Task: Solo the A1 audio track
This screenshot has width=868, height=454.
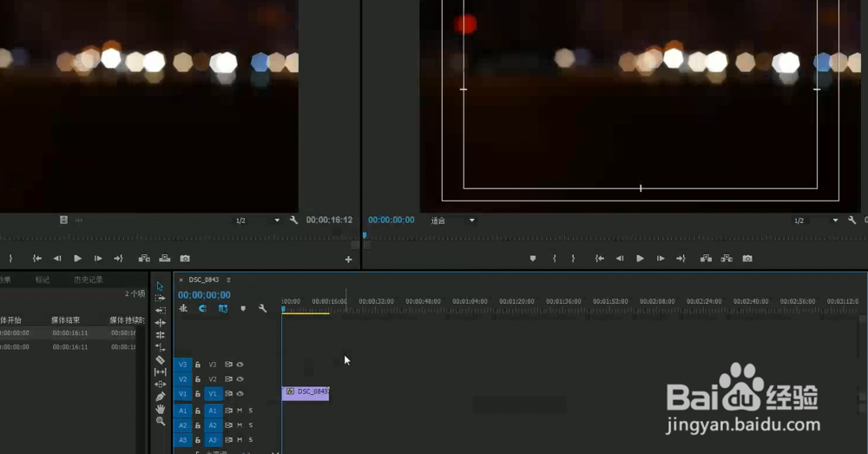Action: (251, 411)
